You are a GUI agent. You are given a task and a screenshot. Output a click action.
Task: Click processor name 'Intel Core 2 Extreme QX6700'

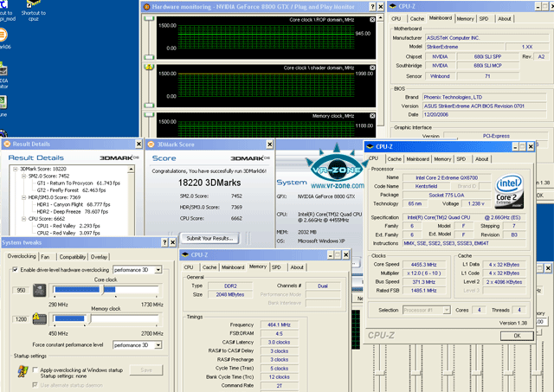[447, 177]
